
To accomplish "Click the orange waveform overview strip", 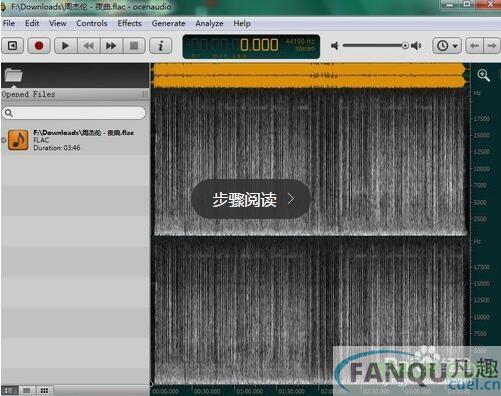I will [x=309, y=76].
